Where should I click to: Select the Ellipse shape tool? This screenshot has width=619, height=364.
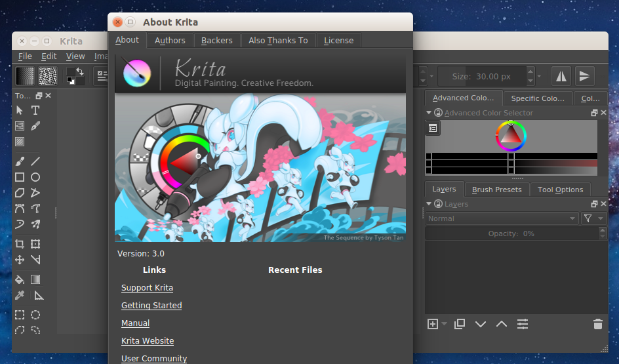[x=35, y=177]
